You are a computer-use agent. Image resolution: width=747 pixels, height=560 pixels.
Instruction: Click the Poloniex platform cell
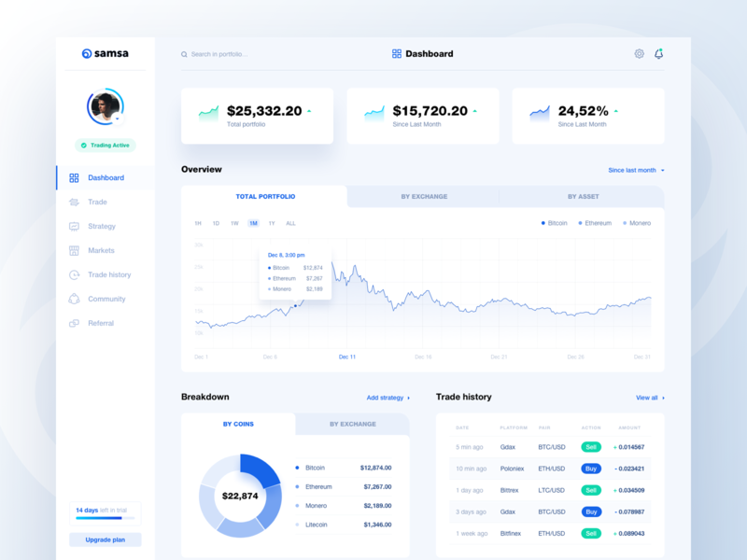(512, 469)
